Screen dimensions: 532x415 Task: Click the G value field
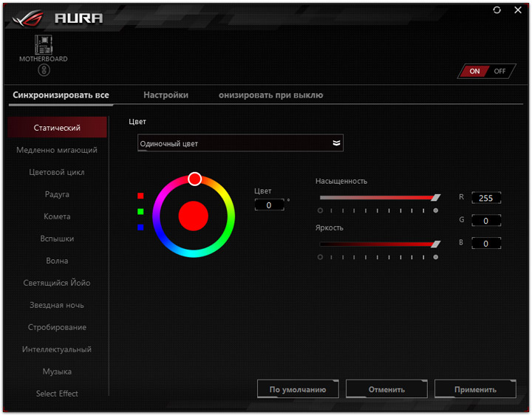coord(486,221)
